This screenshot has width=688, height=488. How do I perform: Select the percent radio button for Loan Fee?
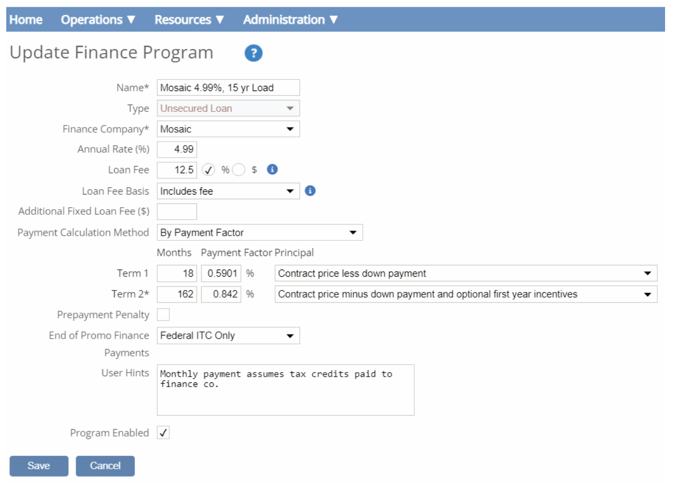(209, 170)
